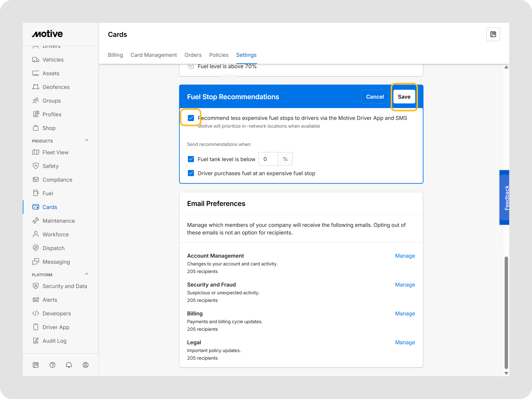Open the help question mark icon
Image resolution: width=532 pixels, height=399 pixels.
point(52,365)
